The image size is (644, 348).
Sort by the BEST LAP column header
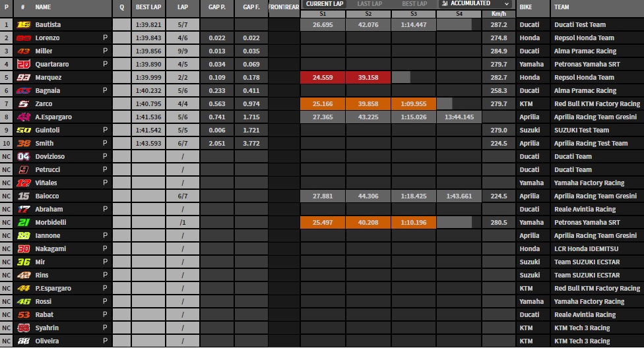click(x=148, y=7)
